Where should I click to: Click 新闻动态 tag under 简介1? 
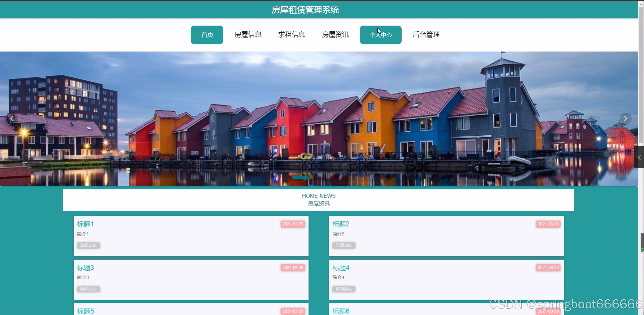click(88, 246)
